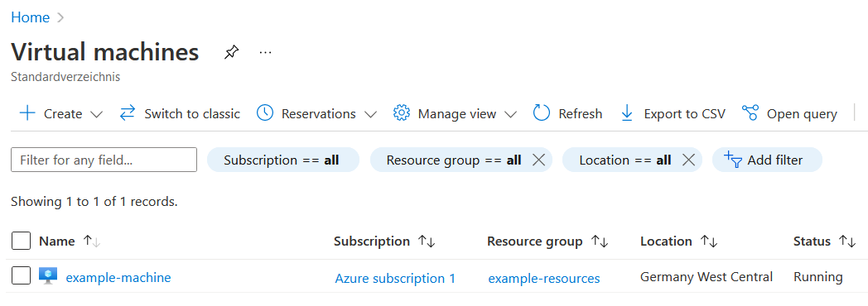Open the example-machine virtual machine
This screenshot has width=868, height=306.
(x=118, y=277)
